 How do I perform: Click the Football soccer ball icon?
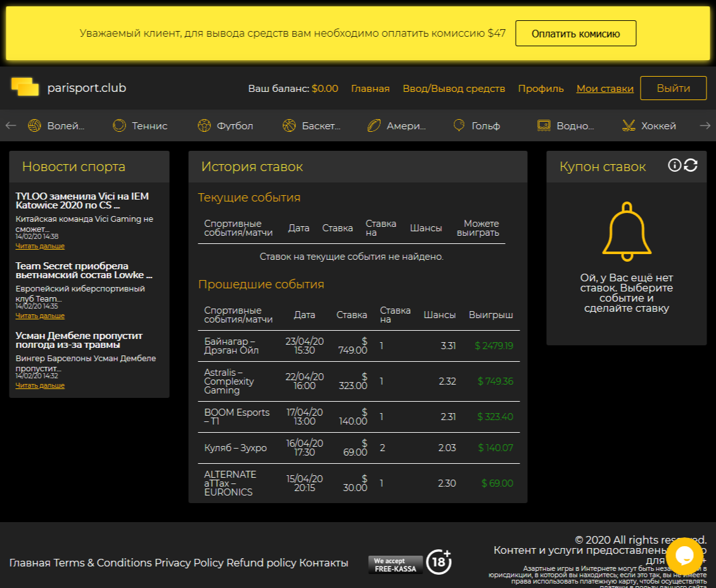coord(204,125)
